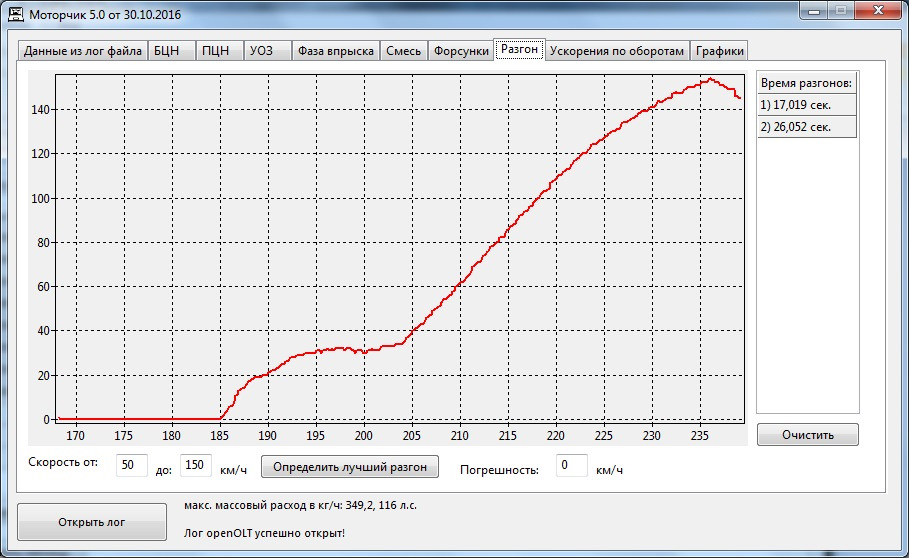
Task: Click the 235 label on the X axis
Action: [x=700, y=436]
